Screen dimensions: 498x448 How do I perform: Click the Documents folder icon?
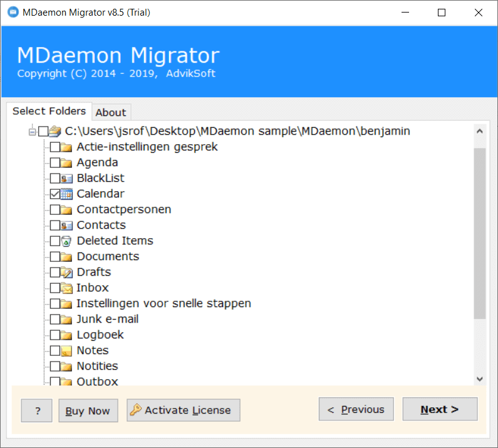[66, 257]
